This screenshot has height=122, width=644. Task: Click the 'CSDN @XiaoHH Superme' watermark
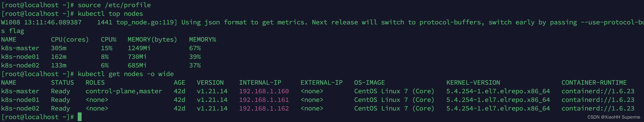pos(614,117)
